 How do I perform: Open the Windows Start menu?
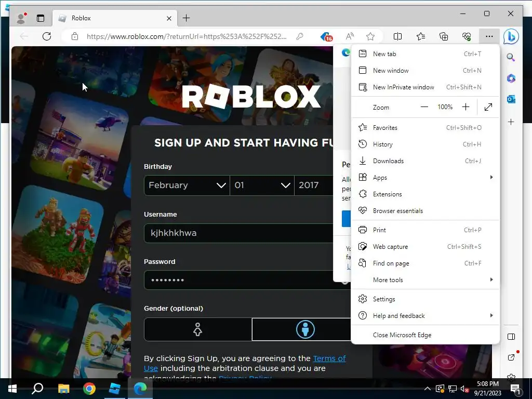(x=12, y=389)
